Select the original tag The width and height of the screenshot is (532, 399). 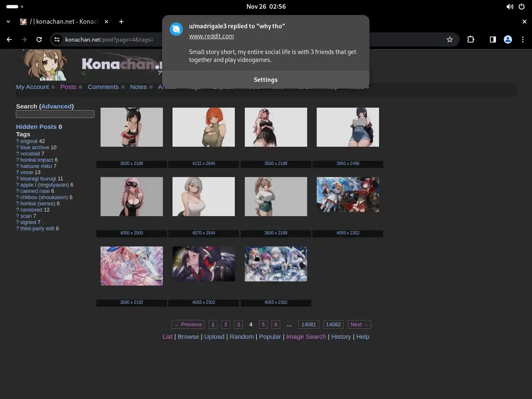click(x=29, y=141)
